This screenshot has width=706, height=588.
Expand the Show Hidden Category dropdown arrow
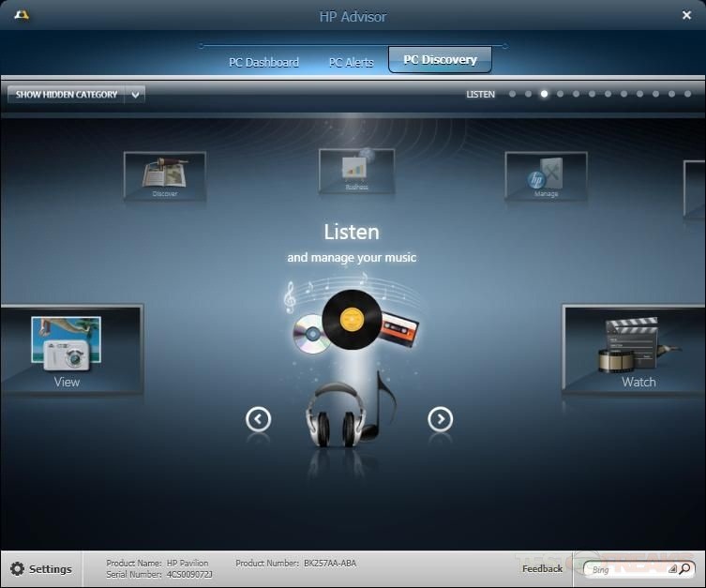click(x=136, y=94)
